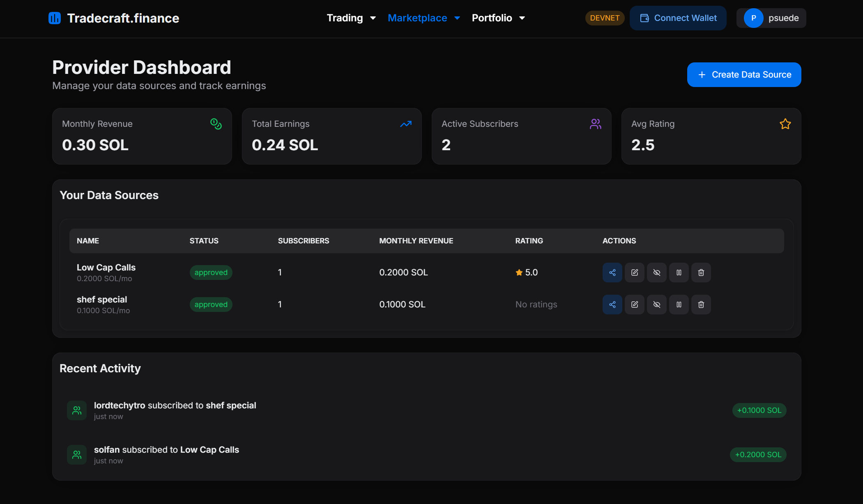Open the Marketplace dropdown arrow
The height and width of the screenshot is (504, 863).
click(x=457, y=18)
